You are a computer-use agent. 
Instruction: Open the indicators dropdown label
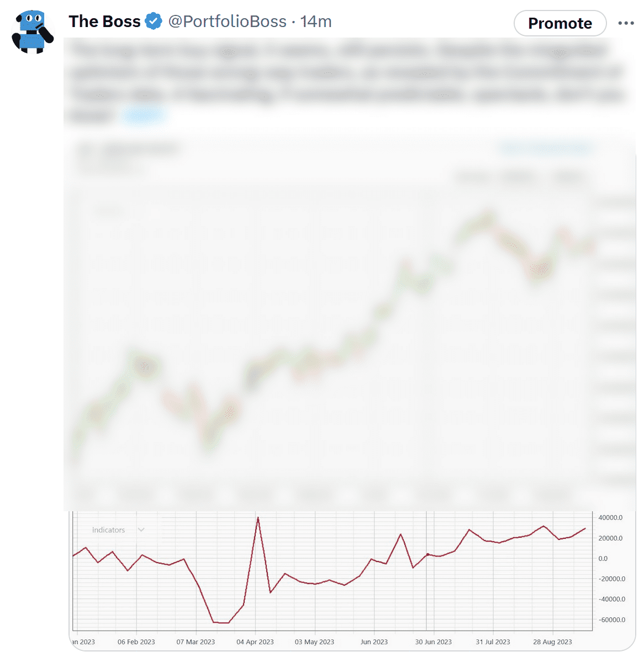click(x=108, y=530)
